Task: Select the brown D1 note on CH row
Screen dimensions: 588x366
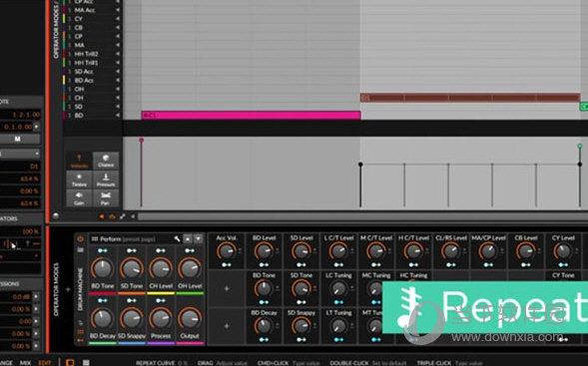Action: point(470,98)
